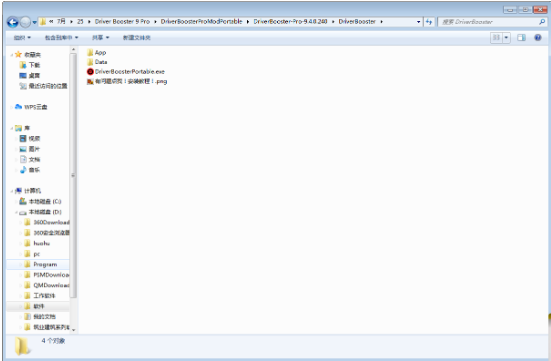Open the address bar history dropdown
Screen dimensions: 551x361
418,22
